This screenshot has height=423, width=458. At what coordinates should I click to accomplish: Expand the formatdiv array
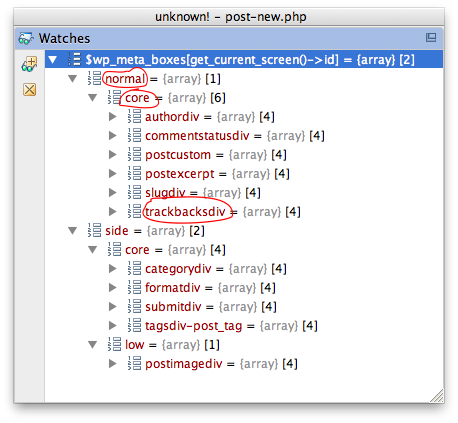(x=113, y=288)
